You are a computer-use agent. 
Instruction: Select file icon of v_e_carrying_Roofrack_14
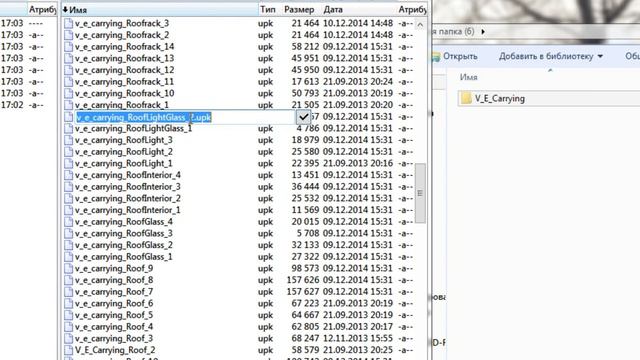(x=69, y=47)
